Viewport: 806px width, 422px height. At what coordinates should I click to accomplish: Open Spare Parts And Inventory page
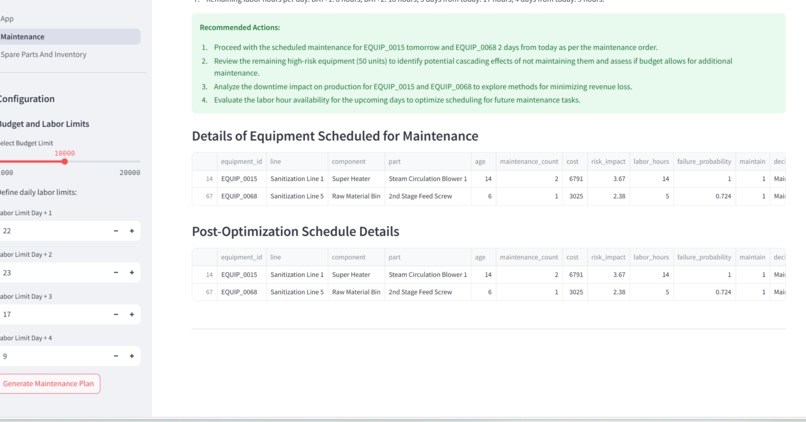[43, 54]
